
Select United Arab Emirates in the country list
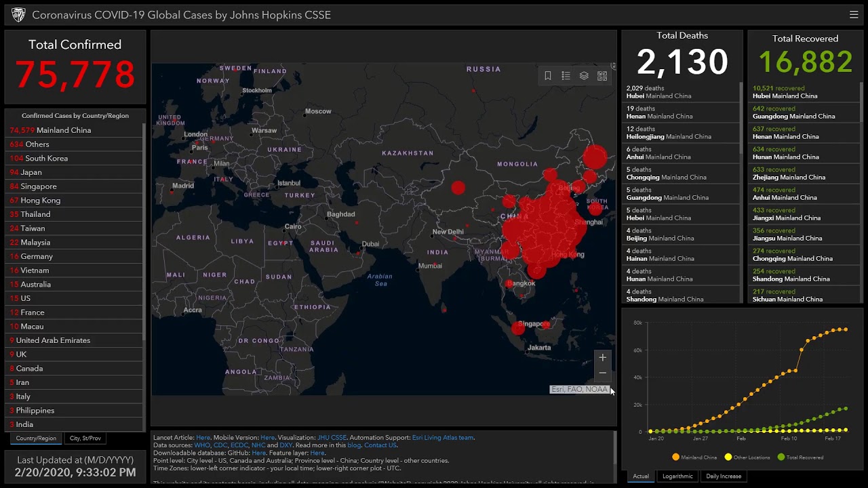[75, 340]
